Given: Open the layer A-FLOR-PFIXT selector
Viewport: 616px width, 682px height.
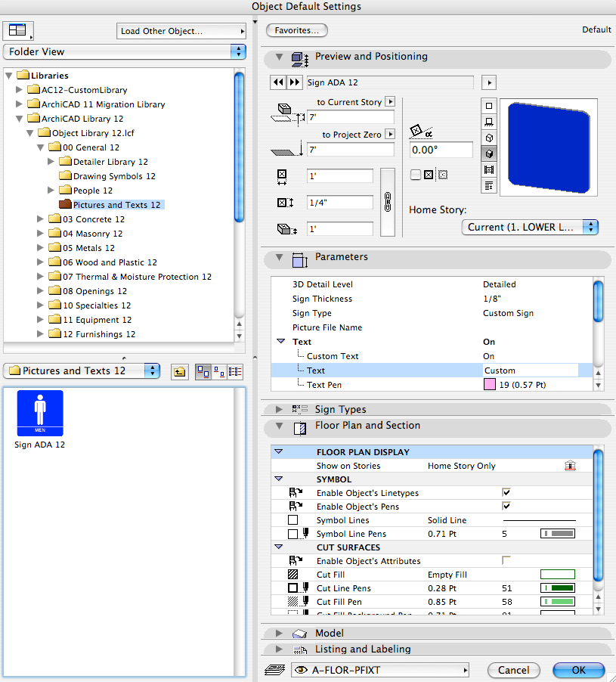Looking at the screenshot, I should click(x=380, y=670).
